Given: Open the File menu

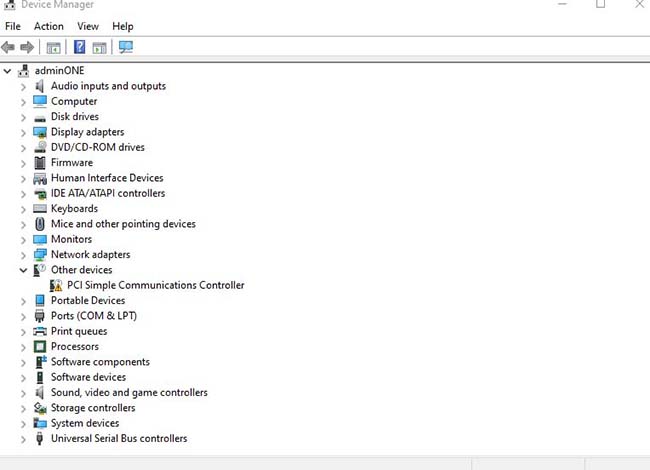Looking at the screenshot, I should pyautogui.click(x=13, y=26).
